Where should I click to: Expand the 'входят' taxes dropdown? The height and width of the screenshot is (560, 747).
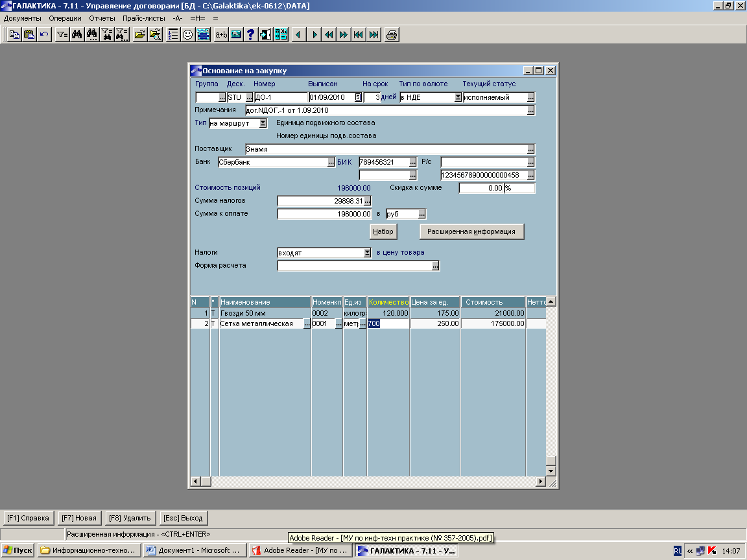click(x=367, y=253)
